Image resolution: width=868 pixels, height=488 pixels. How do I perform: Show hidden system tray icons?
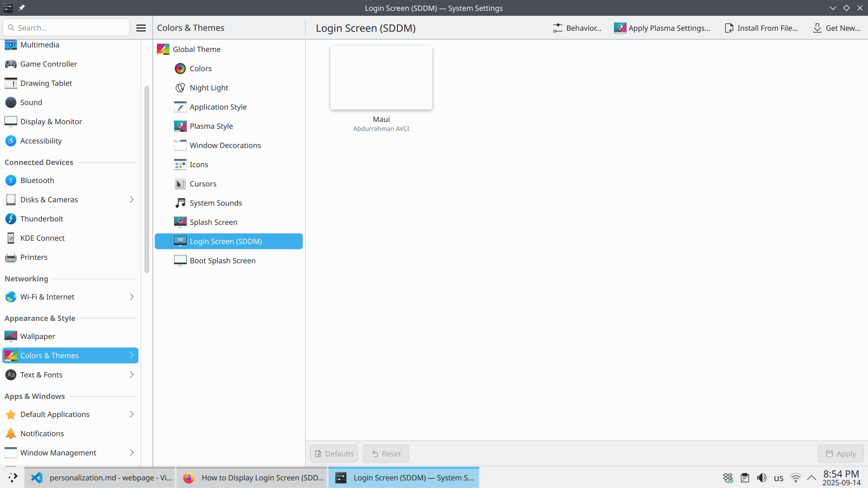tap(811, 478)
